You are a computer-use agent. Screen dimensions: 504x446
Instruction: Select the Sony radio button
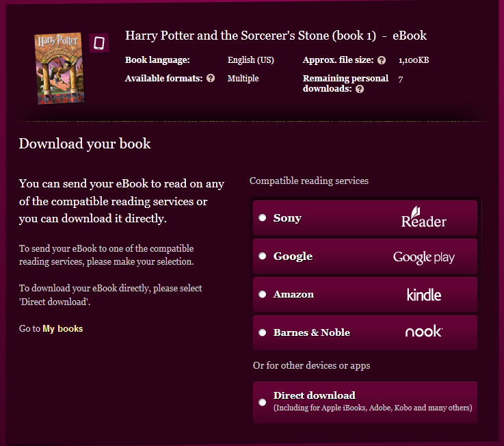click(263, 218)
